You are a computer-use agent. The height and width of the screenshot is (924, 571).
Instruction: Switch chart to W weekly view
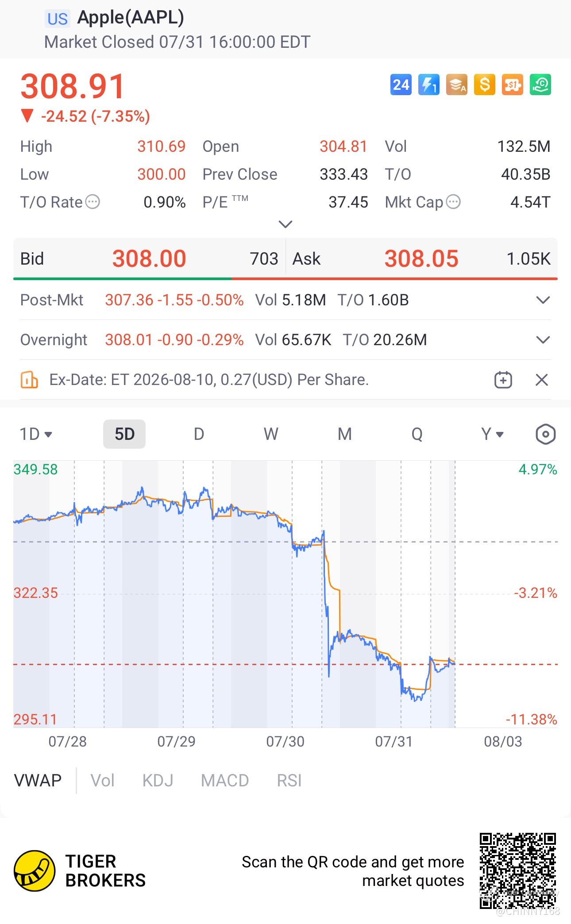tap(271, 434)
